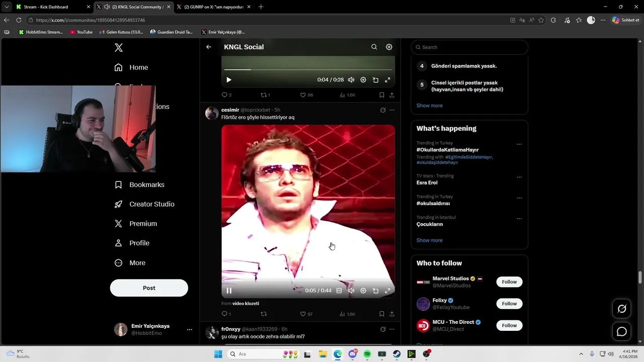This screenshot has height=362, width=644.
Task: Open trending #OkullardaKatliamaHayır
Action: pos(448,150)
